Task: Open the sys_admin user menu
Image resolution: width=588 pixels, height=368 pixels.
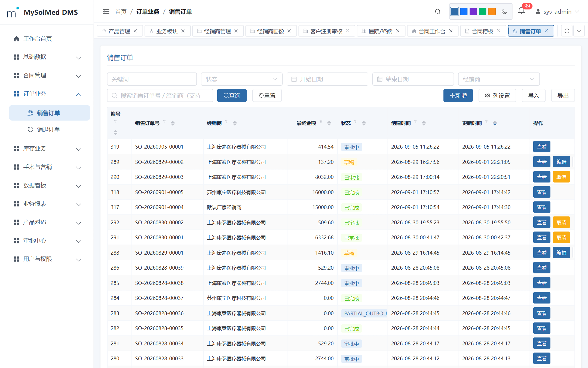Action: click(x=557, y=11)
